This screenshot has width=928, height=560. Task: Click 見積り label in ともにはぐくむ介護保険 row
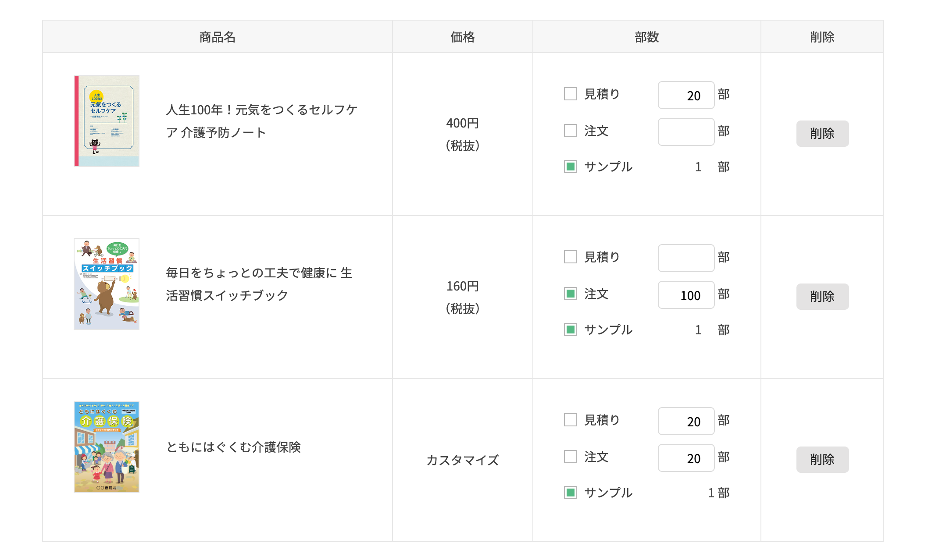[602, 420]
